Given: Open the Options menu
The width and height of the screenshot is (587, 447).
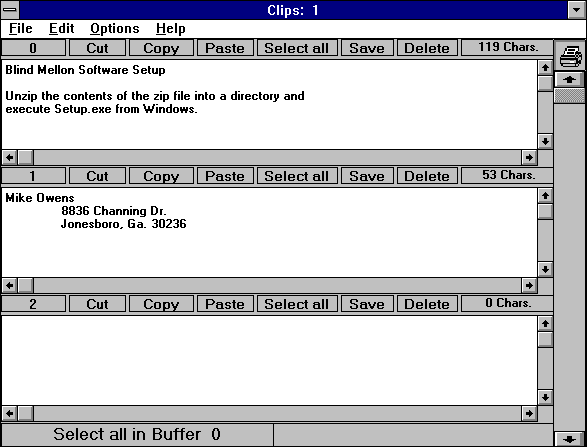Looking at the screenshot, I should point(115,28).
